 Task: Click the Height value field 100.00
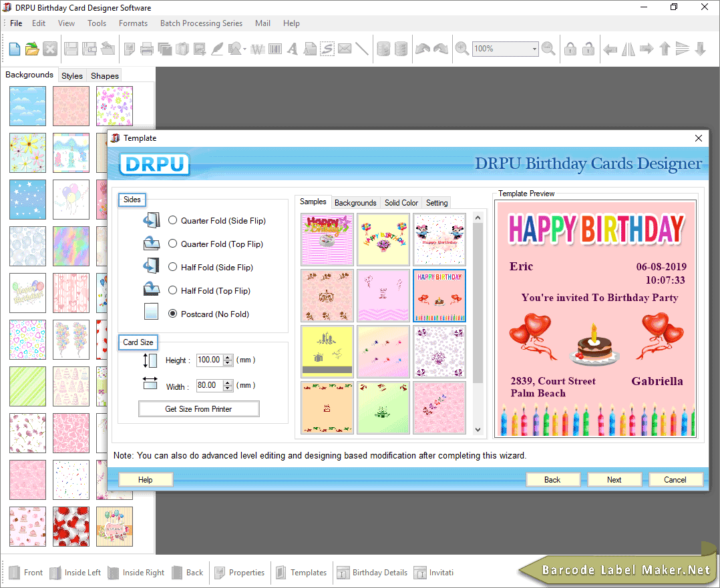pyautogui.click(x=210, y=360)
